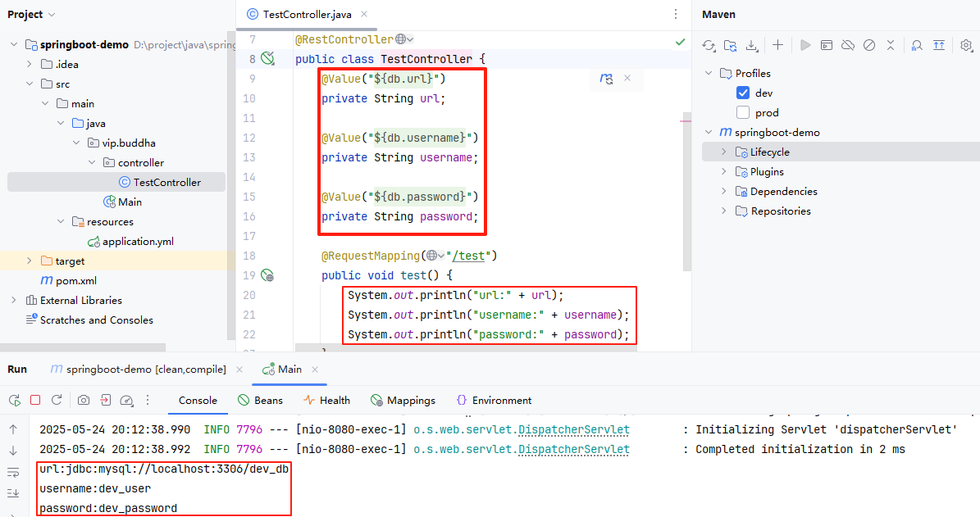Collapse the src folder
Image resolution: width=980 pixels, height=517 pixels.
(x=30, y=84)
